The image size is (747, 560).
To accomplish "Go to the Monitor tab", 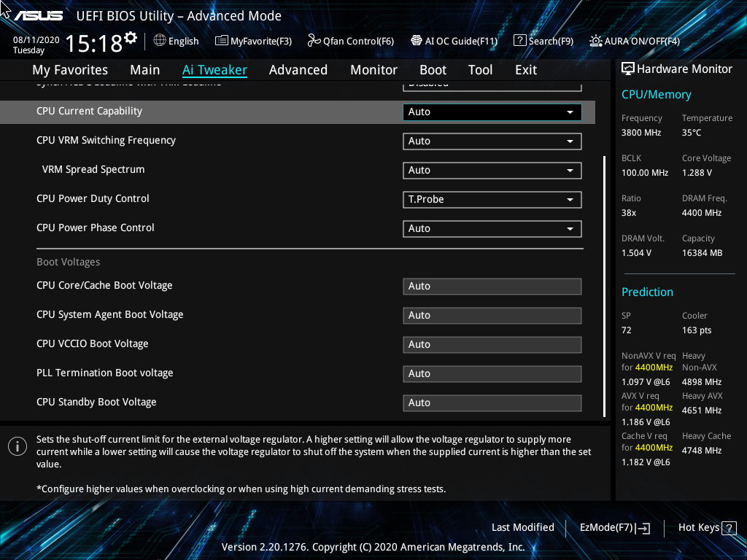I will (374, 70).
